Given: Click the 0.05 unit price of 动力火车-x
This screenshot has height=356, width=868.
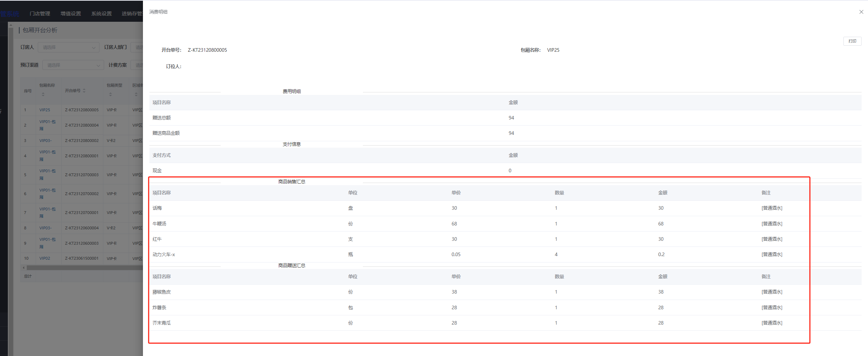Looking at the screenshot, I should (x=456, y=254).
